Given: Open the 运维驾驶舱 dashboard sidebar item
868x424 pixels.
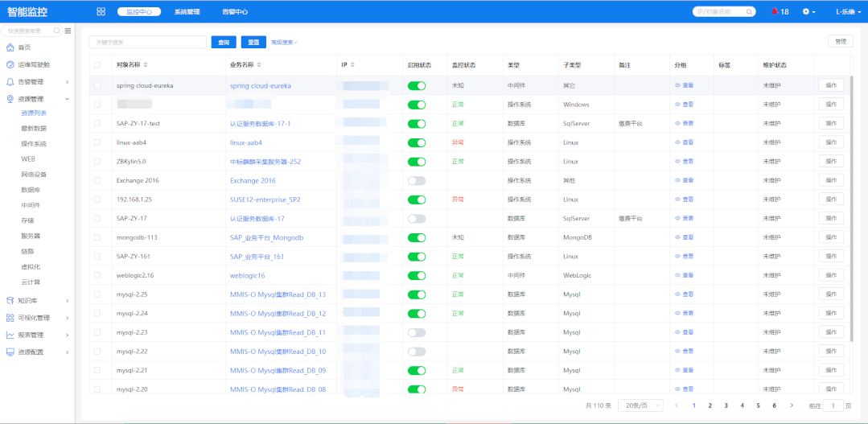Looking at the screenshot, I should click(33, 64).
